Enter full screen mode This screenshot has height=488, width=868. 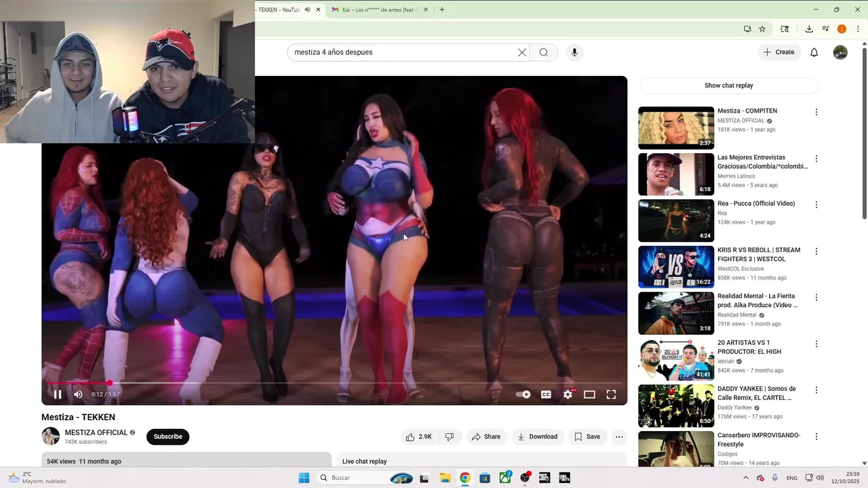coord(611,394)
